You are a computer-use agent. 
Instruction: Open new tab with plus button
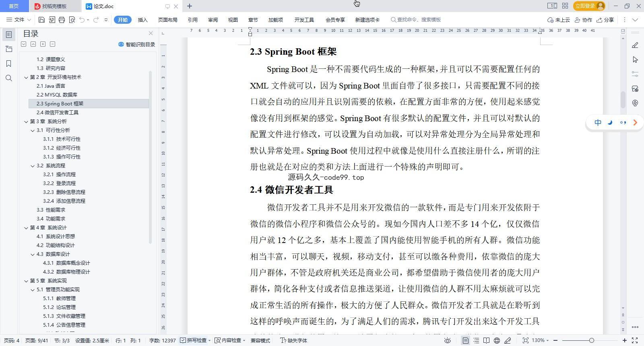(x=189, y=6)
